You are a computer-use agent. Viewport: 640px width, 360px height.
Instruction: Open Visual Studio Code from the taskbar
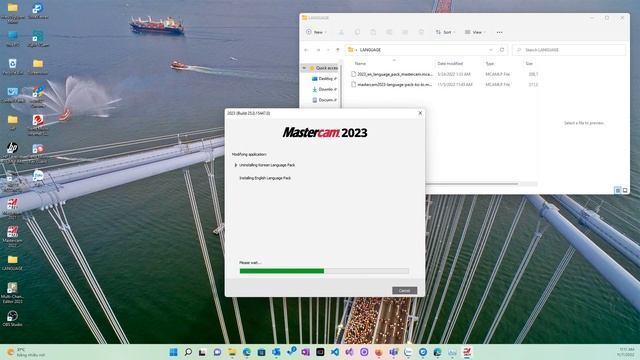335,352
